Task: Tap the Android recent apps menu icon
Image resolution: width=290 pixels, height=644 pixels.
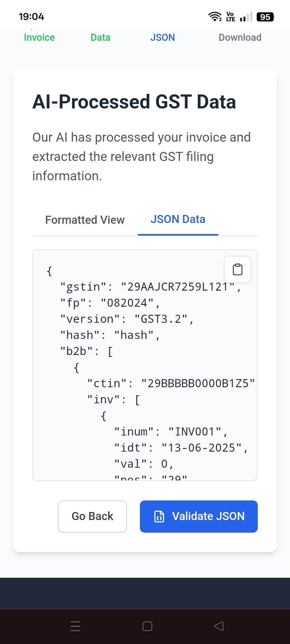Action: click(x=75, y=626)
